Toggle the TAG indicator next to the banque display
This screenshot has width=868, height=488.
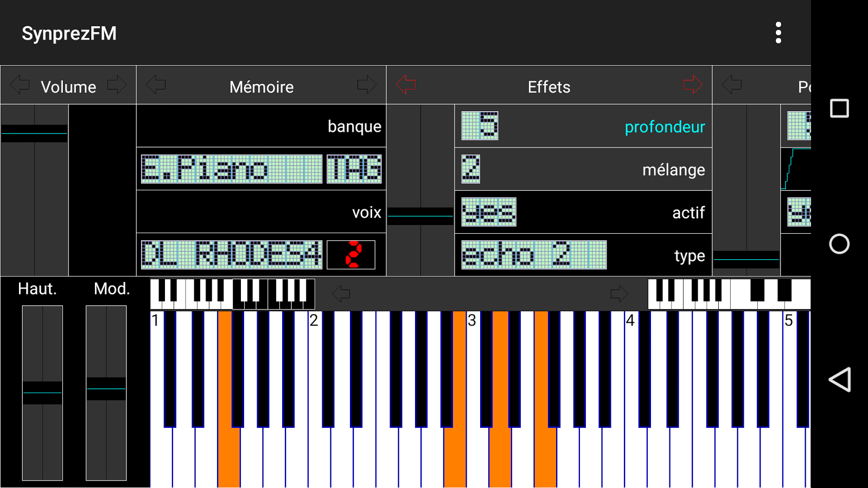pos(354,169)
